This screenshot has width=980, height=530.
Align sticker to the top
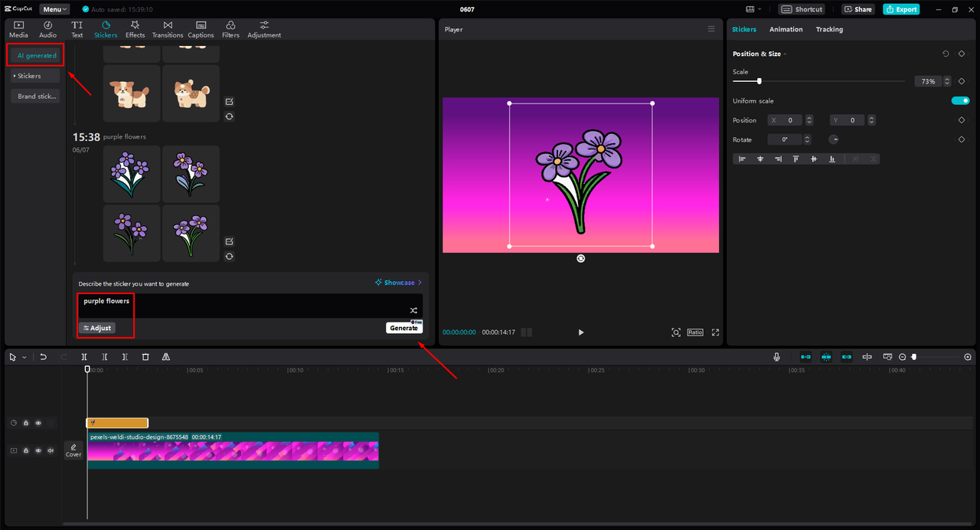796,159
